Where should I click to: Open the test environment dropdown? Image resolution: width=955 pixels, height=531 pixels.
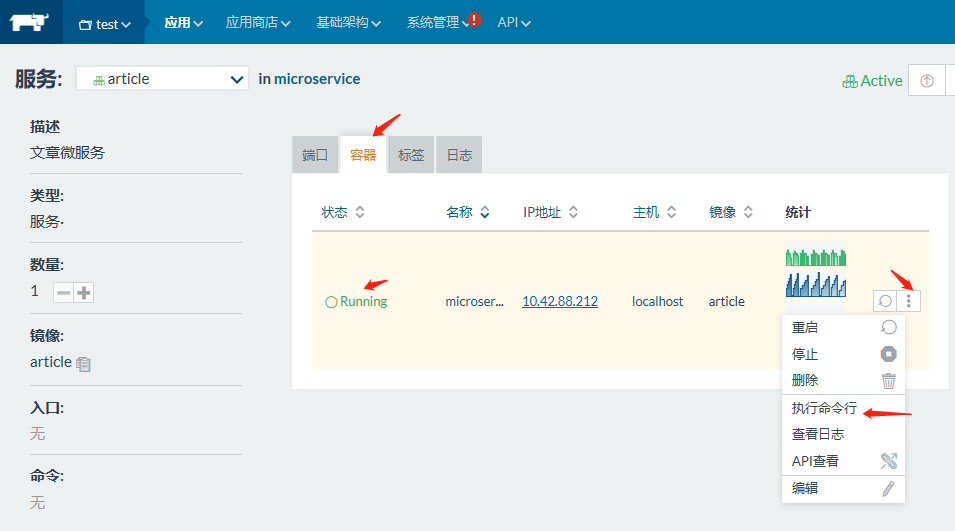click(x=104, y=24)
